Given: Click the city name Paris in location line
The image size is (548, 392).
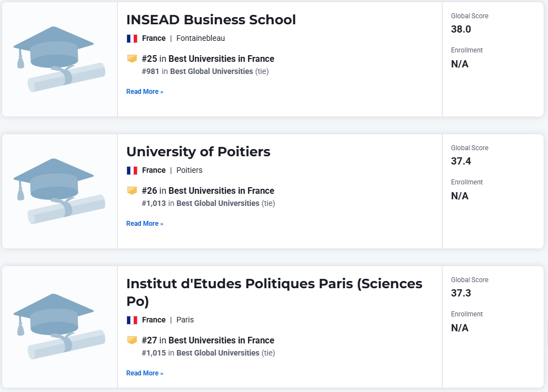Looking at the screenshot, I should [185, 320].
